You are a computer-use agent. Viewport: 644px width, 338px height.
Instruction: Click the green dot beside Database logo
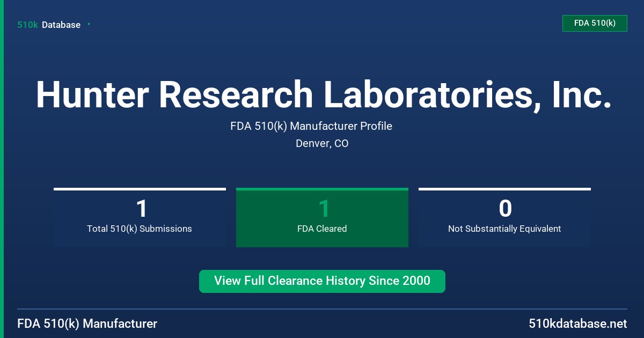[89, 24]
